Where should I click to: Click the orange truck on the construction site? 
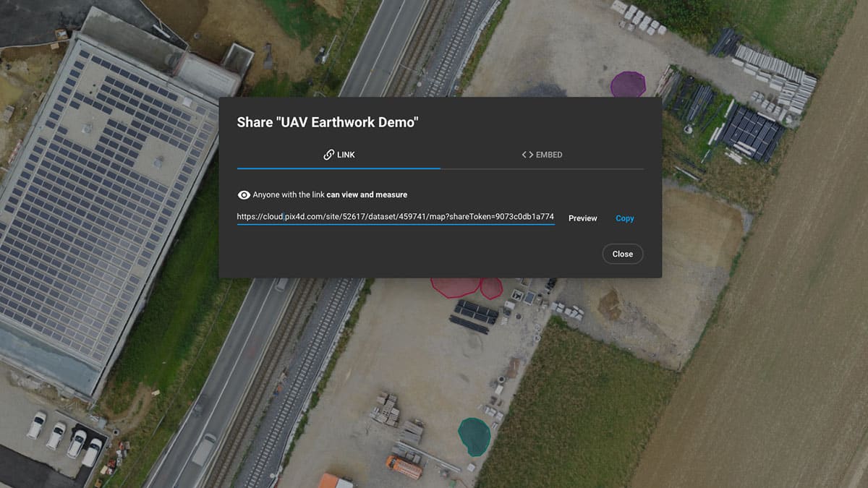(x=403, y=467)
